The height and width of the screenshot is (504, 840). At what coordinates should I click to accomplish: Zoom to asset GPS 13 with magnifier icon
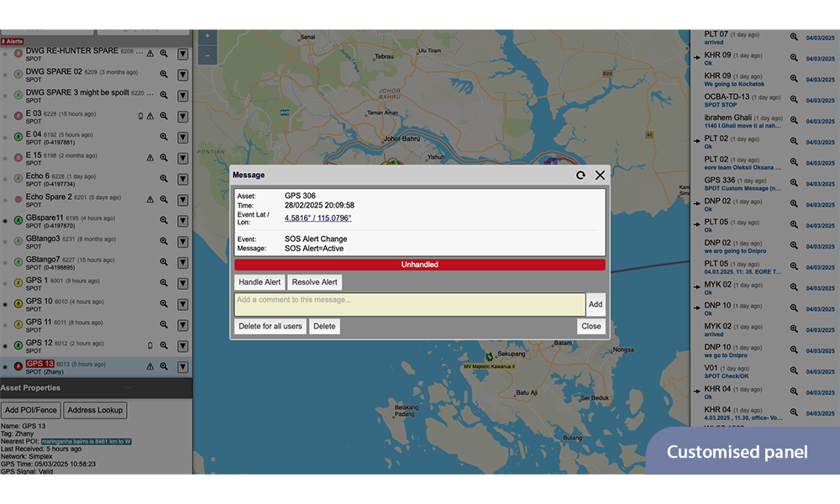[x=165, y=366]
